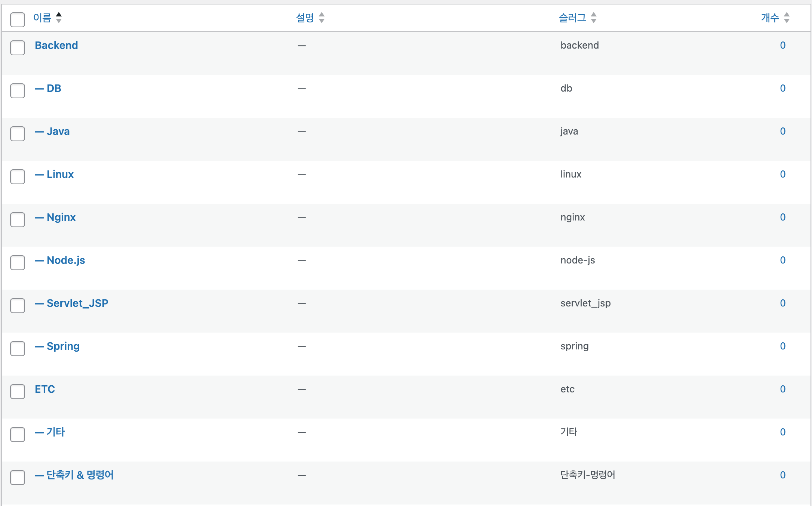Click the post count 0 for Node.js

coord(783,260)
